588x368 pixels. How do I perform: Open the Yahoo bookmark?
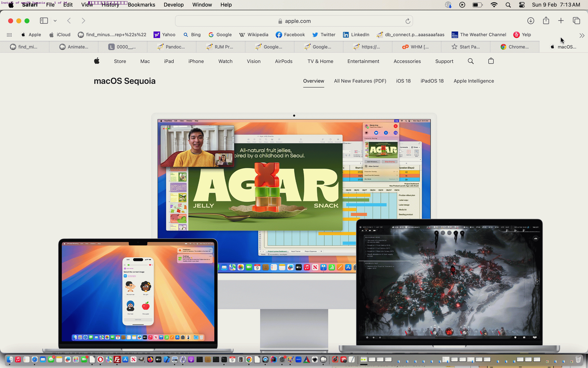click(x=165, y=35)
